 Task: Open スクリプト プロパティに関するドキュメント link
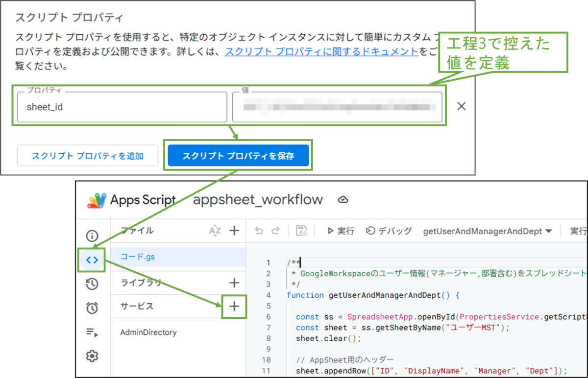[321, 52]
